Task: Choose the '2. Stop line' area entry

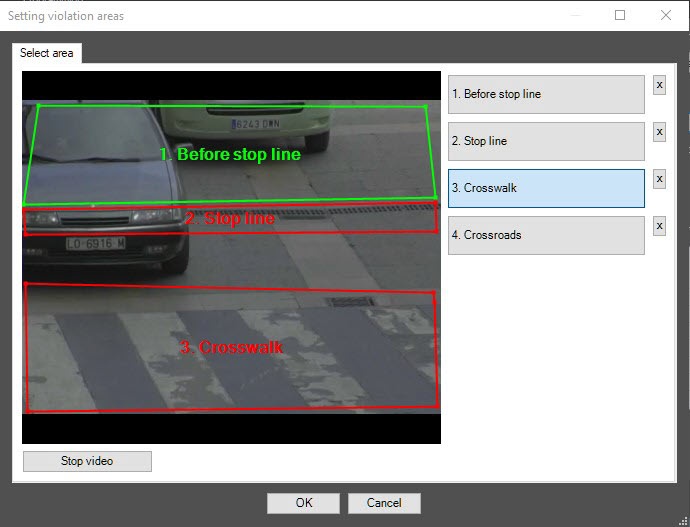Action: (546, 141)
